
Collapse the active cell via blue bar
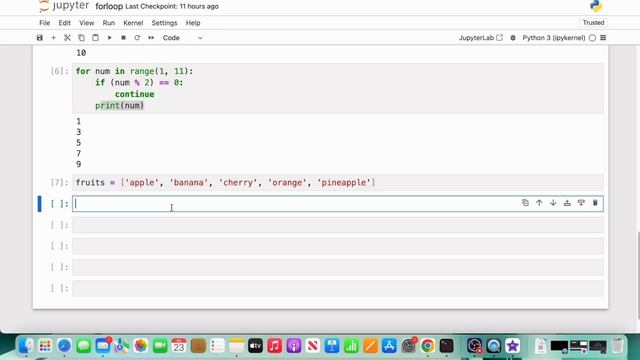coord(40,204)
